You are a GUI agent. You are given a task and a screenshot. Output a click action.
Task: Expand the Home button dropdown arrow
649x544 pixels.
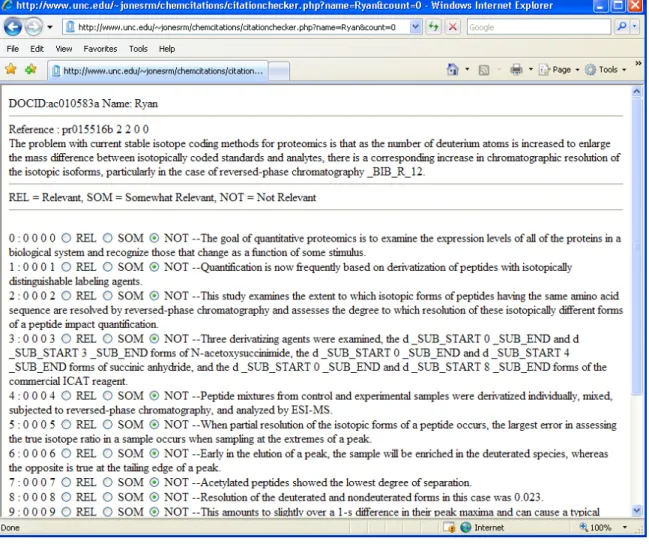[467, 70]
